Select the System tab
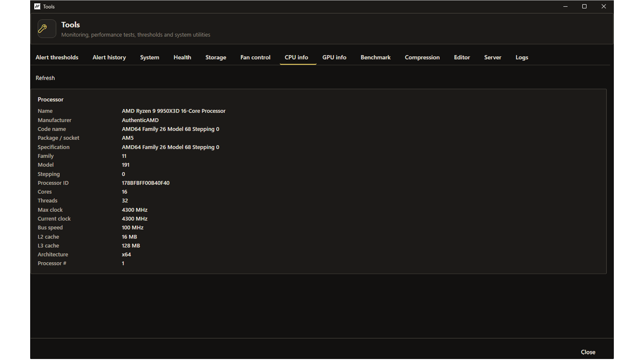The width and height of the screenshot is (644, 362). pyautogui.click(x=150, y=57)
